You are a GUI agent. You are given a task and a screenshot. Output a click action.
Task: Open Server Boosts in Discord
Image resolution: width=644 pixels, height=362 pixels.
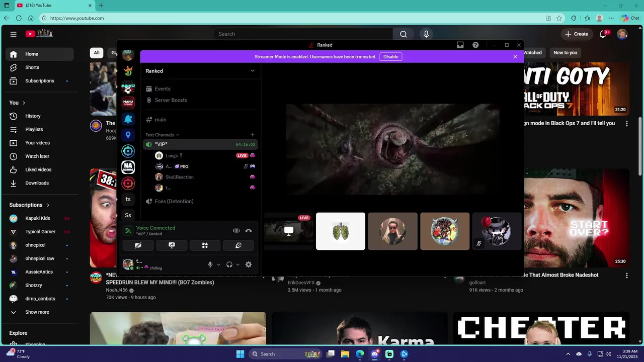coord(200,100)
